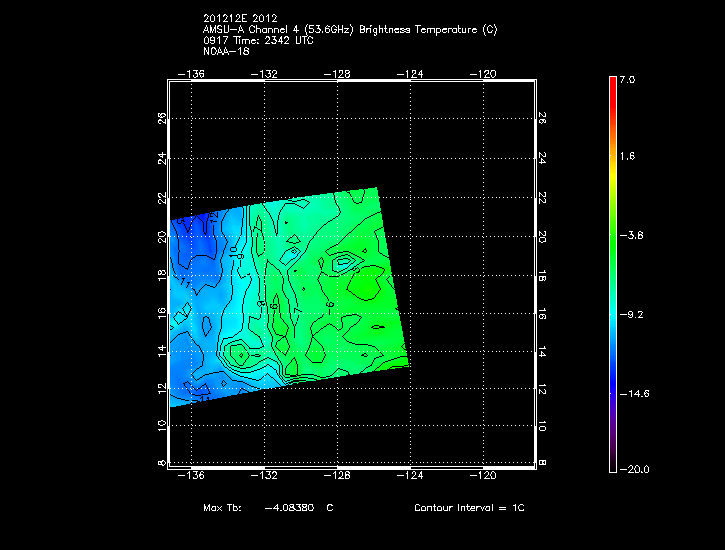Click the -136 longitude label on bottom axis

(190, 475)
